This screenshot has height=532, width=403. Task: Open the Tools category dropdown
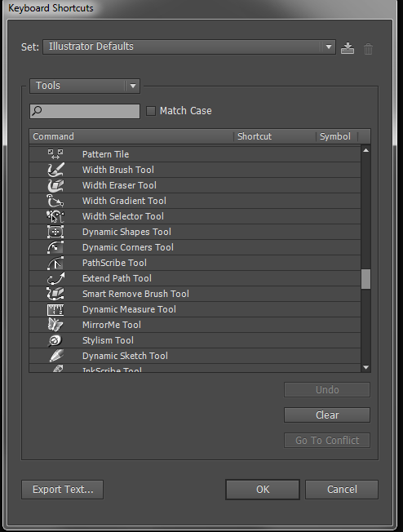coord(85,86)
